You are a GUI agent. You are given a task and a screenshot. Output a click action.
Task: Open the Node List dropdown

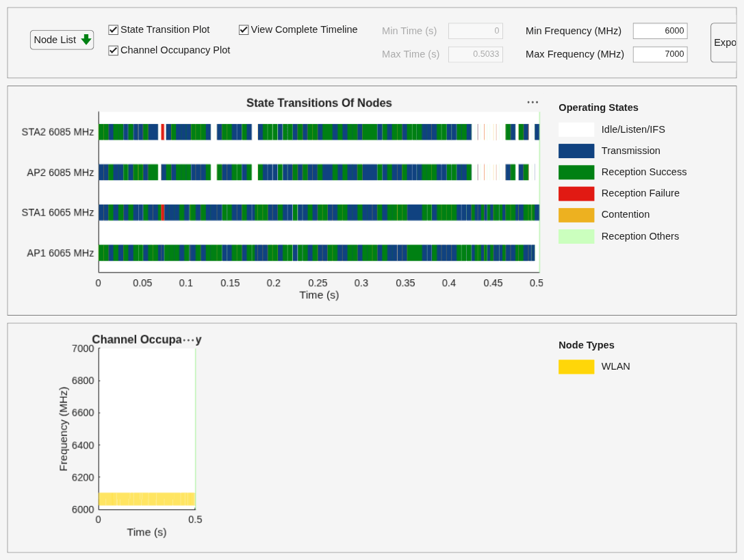pos(62,40)
